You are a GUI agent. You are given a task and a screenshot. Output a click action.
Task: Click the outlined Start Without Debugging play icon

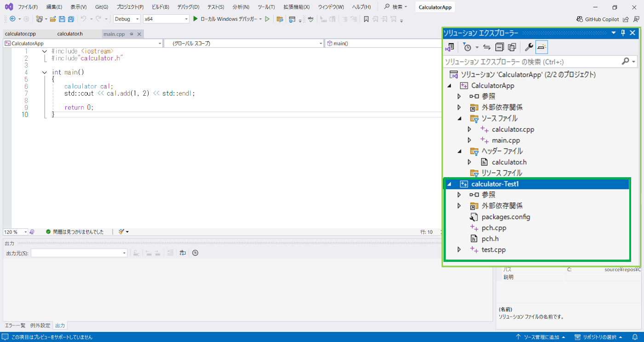click(x=267, y=19)
